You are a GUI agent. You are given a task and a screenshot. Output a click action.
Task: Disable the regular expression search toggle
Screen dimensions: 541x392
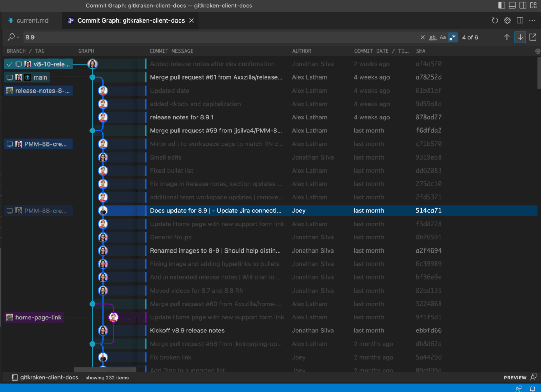coord(453,37)
